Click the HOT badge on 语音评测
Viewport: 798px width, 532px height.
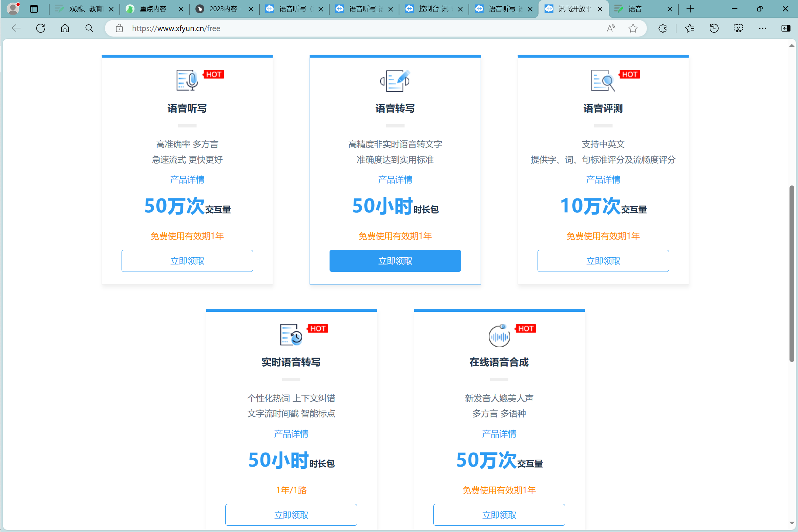coord(629,74)
